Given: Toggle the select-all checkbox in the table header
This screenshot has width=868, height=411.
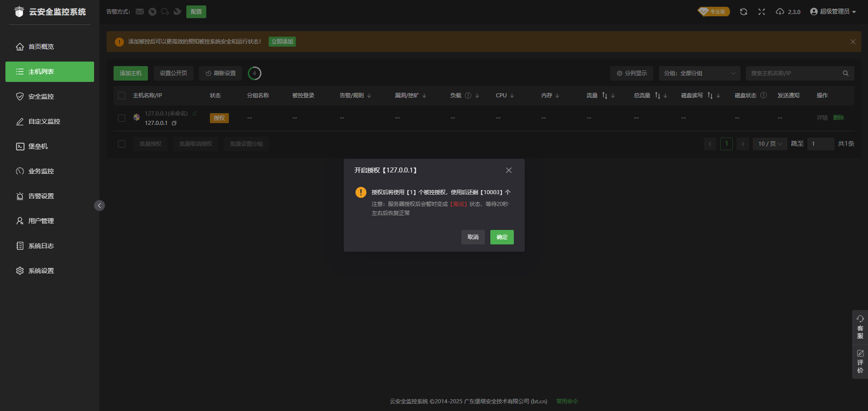Looking at the screenshot, I should pos(122,96).
